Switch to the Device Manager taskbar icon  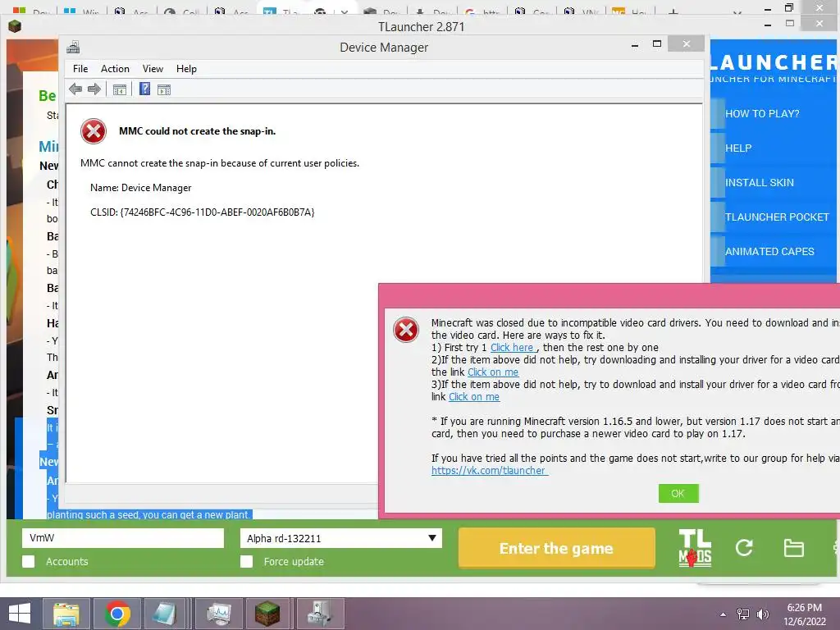(x=320, y=614)
